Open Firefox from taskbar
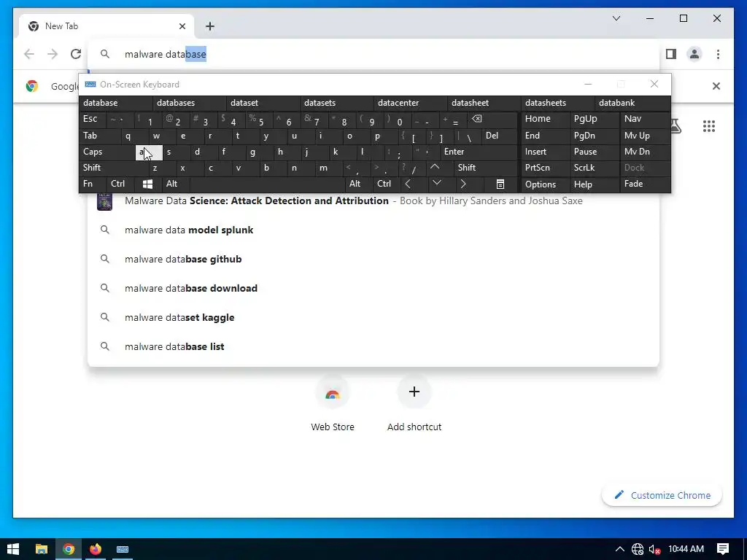This screenshot has width=747, height=560. point(96,549)
